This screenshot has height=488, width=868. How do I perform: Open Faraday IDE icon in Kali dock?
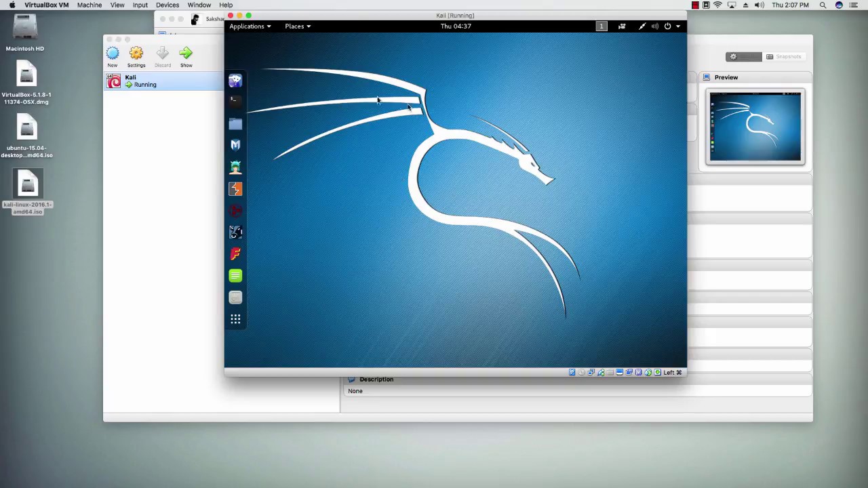pyautogui.click(x=235, y=254)
